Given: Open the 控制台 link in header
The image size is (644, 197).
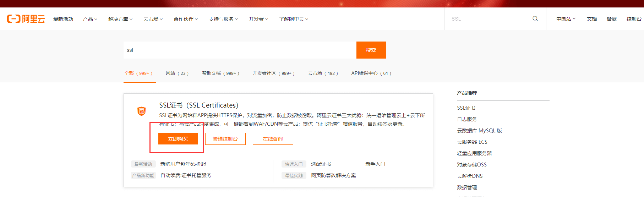Looking at the screenshot, I should [x=634, y=19].
